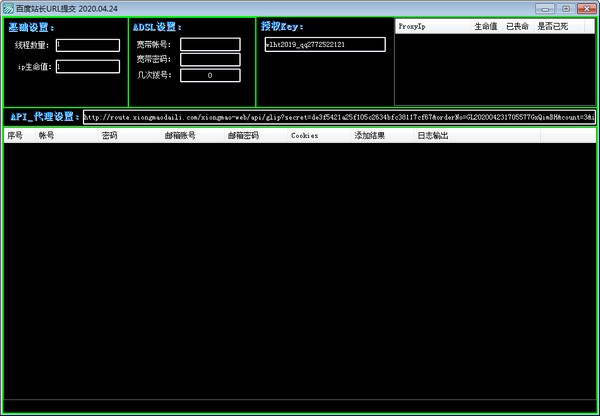This screenshot has height=416, width=600.
Task: Click the 添加结果 column header
Action: (x=369, y=135)
